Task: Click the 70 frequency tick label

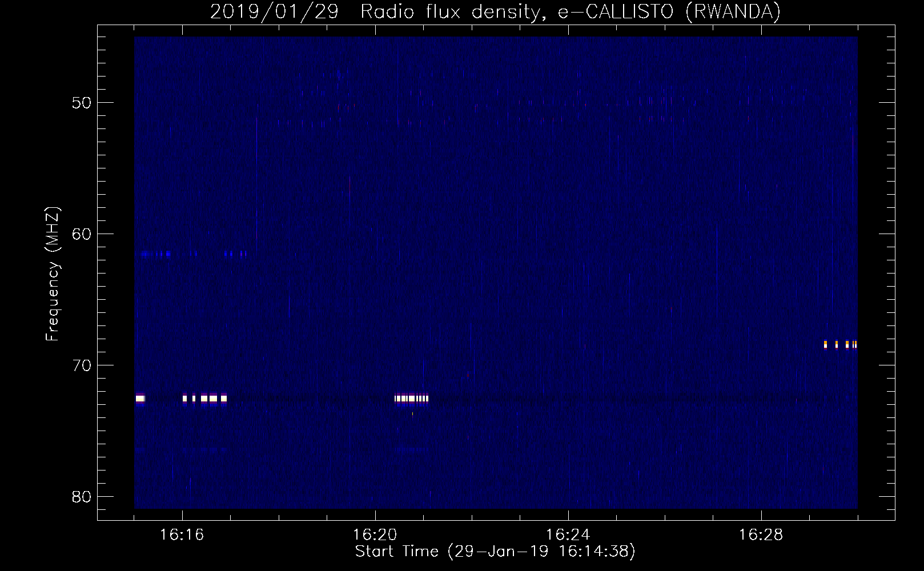Action: click(82, 365)
